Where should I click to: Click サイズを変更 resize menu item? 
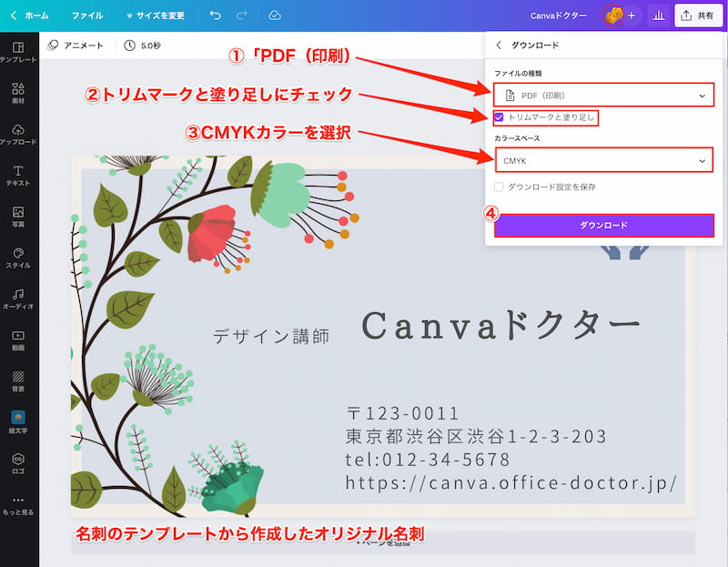155,15
